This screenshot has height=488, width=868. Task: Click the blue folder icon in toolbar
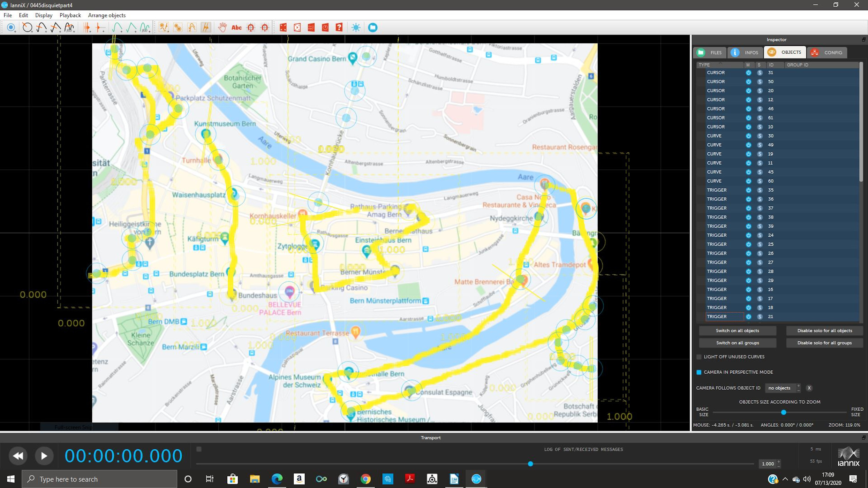(x=372, y=27)
